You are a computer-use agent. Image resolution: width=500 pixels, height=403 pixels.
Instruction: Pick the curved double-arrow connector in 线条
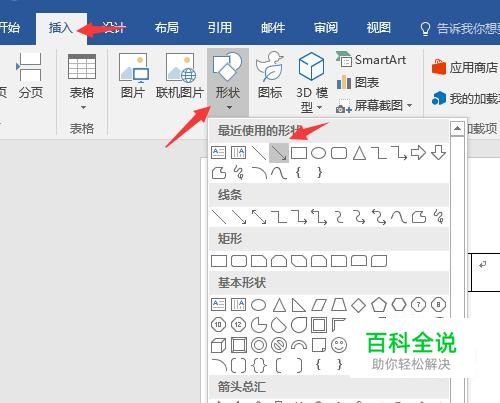coord(379,217)
